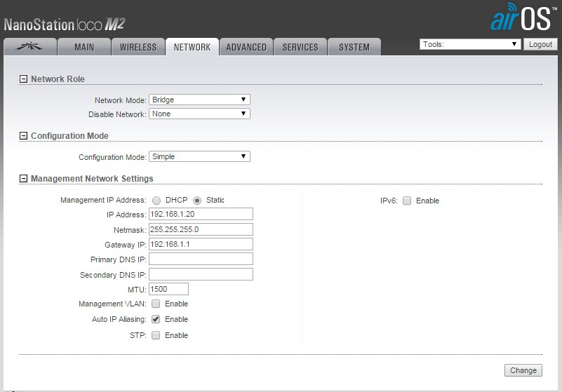Select DHCP for Management IP Address

click(x=156, y=201)
